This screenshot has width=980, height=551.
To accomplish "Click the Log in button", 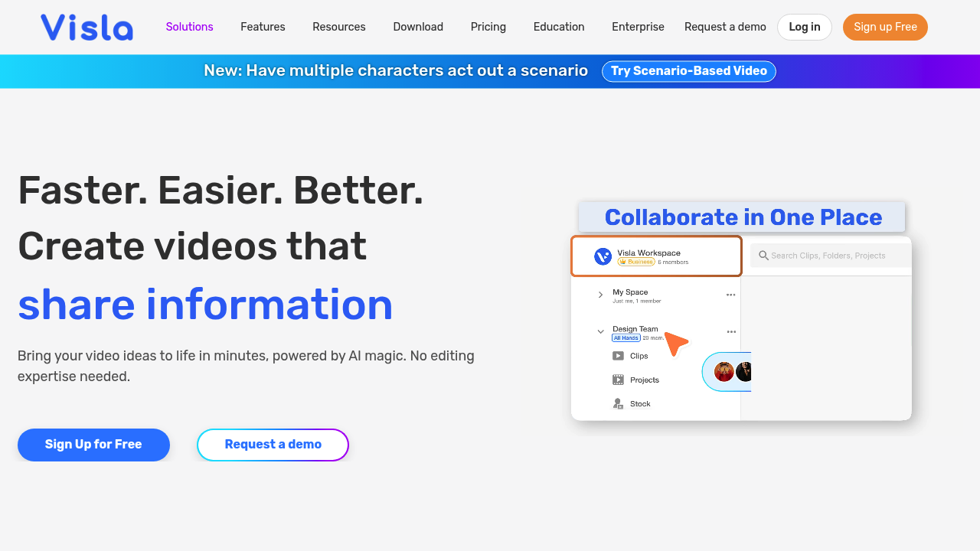I will click(x=805, y=27).
